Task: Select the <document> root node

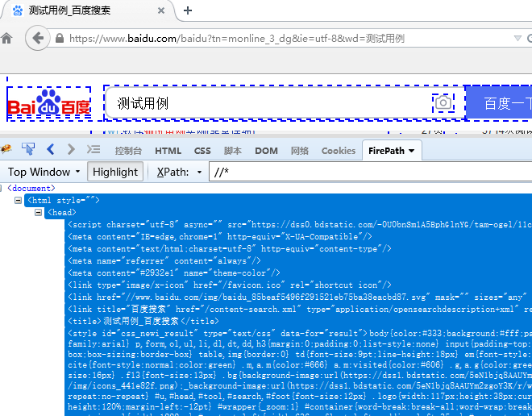Action: coord(31,188)
